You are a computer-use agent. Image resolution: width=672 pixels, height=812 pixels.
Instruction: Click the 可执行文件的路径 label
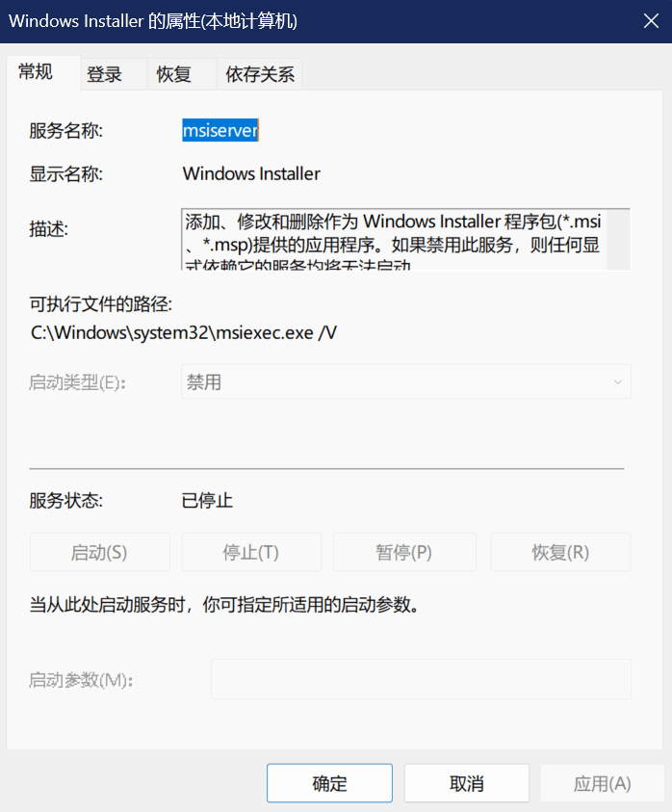100,304
